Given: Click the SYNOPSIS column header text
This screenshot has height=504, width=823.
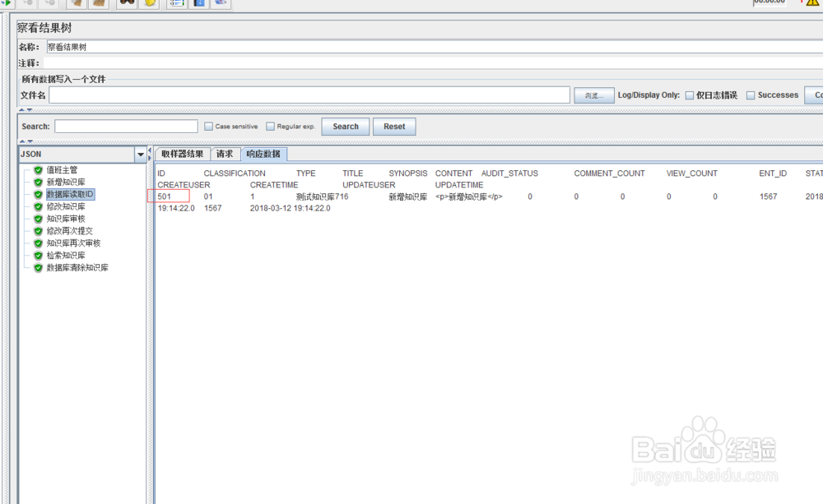Looking at the screenshot, I should 408,173.
